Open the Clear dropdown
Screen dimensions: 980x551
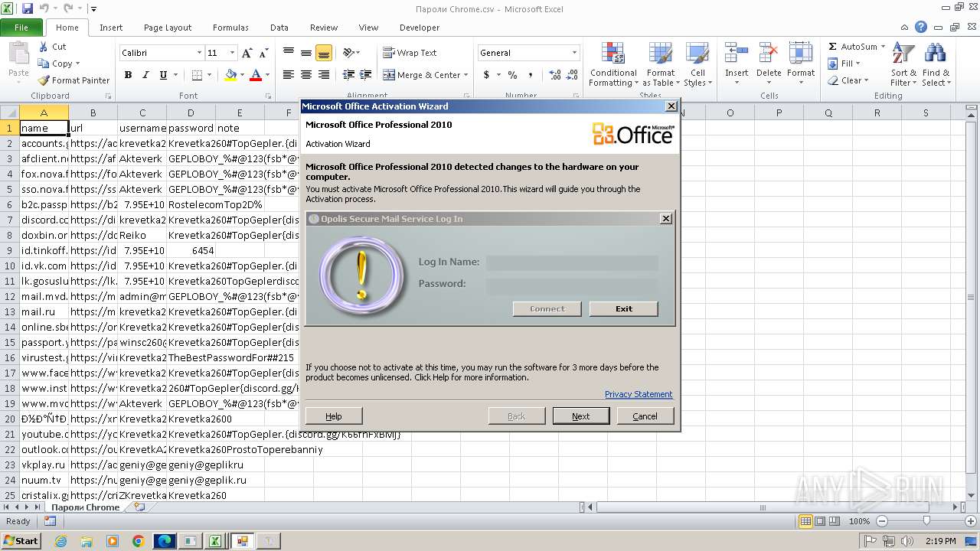click(x=848, y=80)
